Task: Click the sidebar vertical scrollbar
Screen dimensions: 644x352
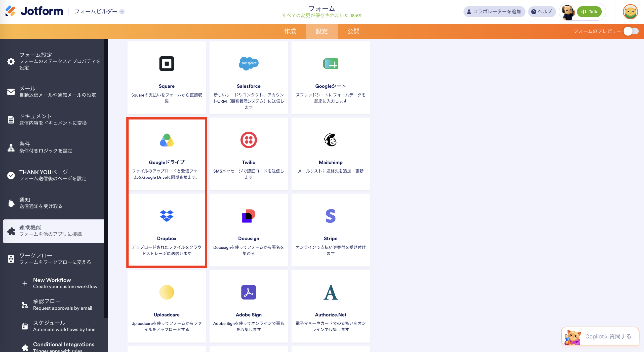Action: [106, 178]
